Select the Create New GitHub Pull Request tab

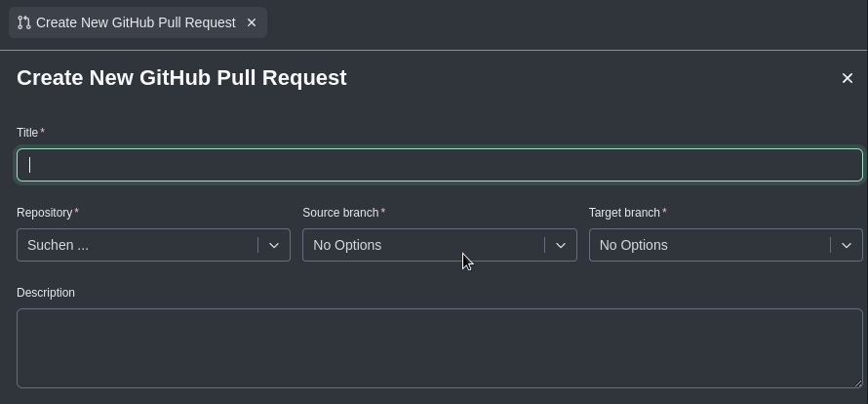pyautogui.click(x=138, y=22)
